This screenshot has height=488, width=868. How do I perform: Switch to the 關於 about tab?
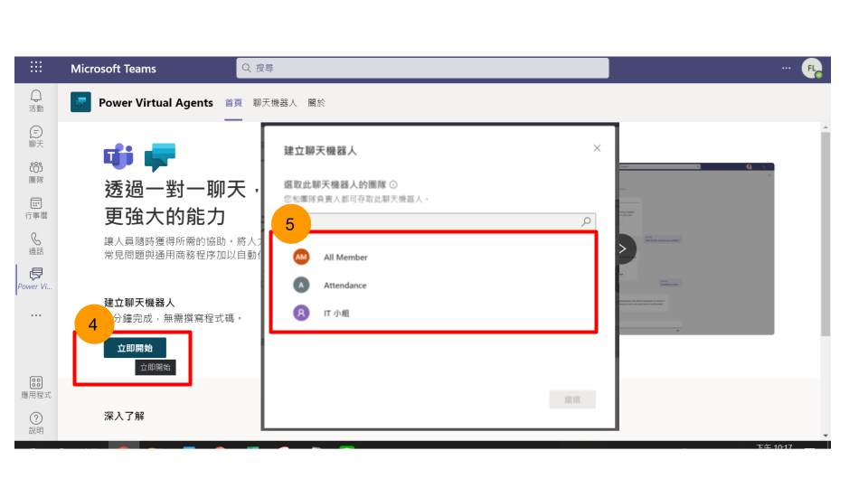pyautogui.click(x=316, y=103)
